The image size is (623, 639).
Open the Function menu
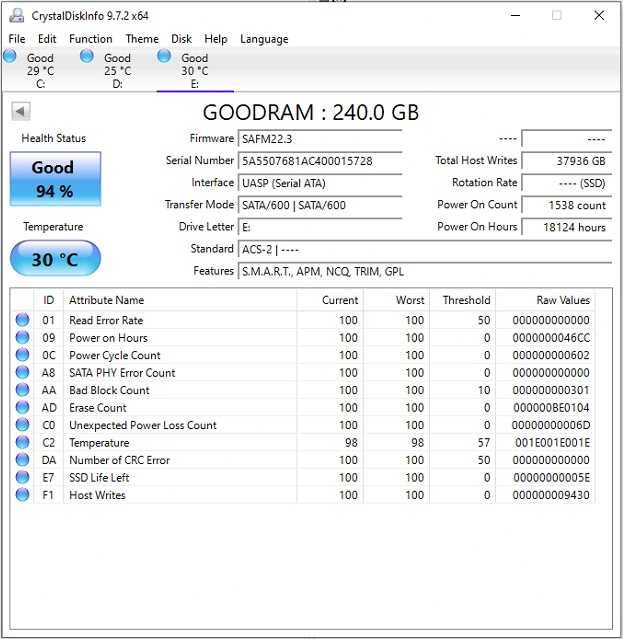click(90, 39)
